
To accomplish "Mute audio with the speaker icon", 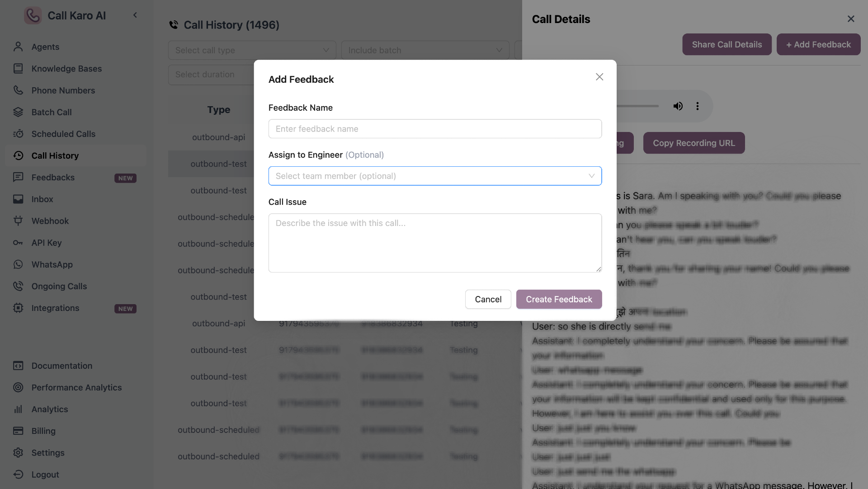I will pos(678,106).
